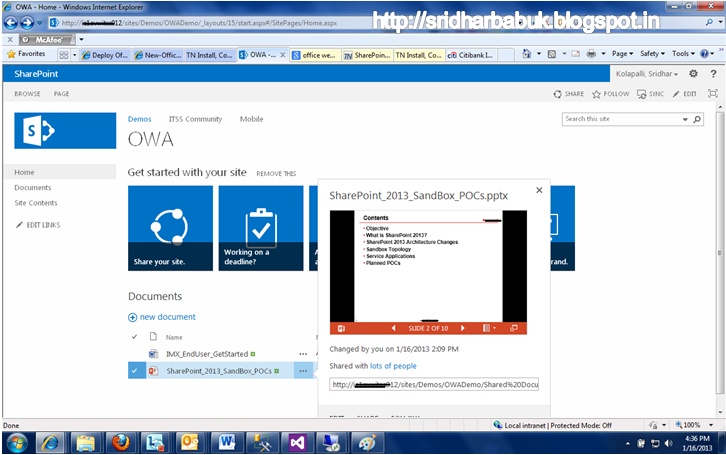Expand the Page menu dropdown
Image resolution: width=726 pixels, height=455 pixels.
pos(622,54)
